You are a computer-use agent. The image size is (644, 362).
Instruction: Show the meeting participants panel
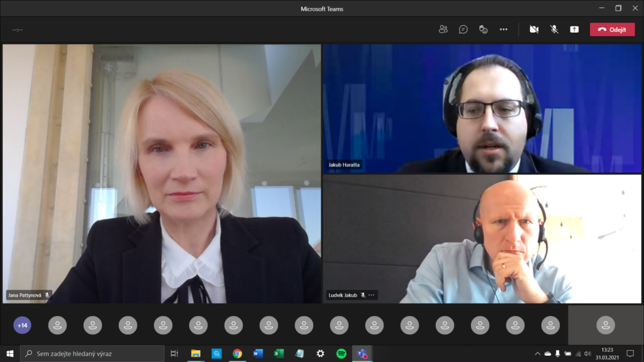[443, 30]
